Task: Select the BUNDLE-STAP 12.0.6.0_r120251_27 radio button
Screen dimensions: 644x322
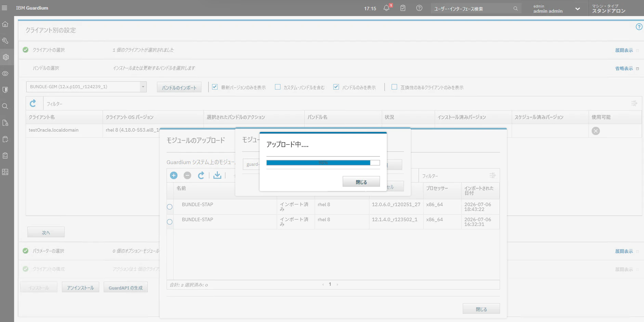Action: click(x=170, y=207)
